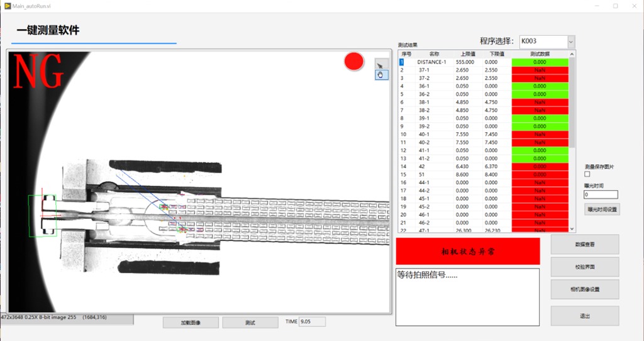Click the 名称 column header
The width and height of the screenshot is (644, 341).
tap(434, 54)
